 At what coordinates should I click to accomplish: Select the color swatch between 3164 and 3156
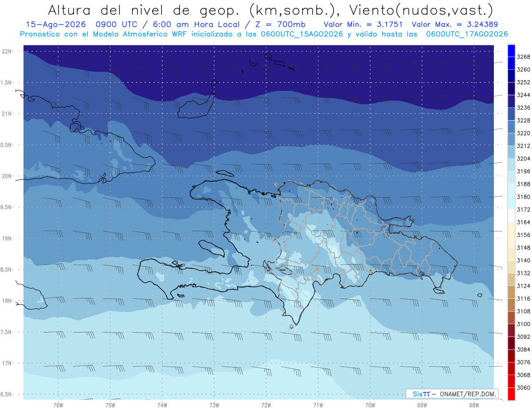pos(511,229)
